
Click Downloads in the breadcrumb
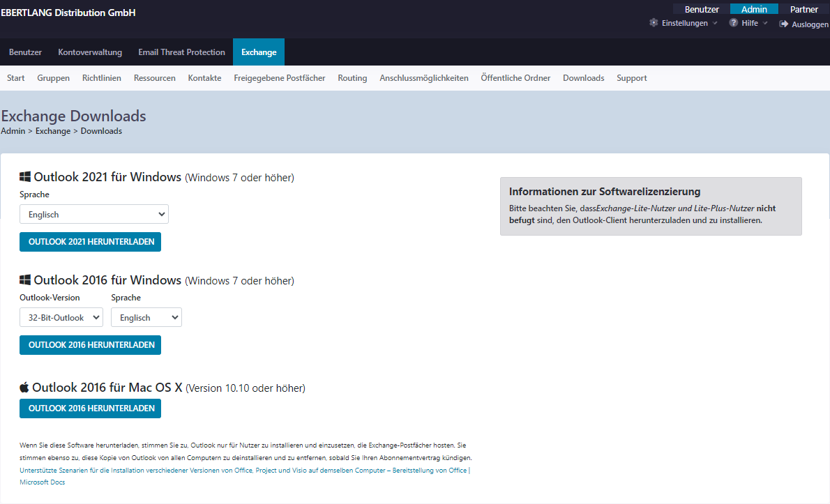point(101,130)
